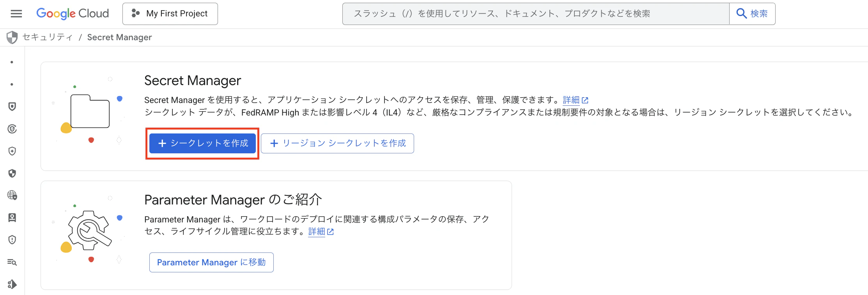This screenshot has height=295, width=868.
Task: Open the filtered-search icon in the sidebar
Action: [12, 262]
